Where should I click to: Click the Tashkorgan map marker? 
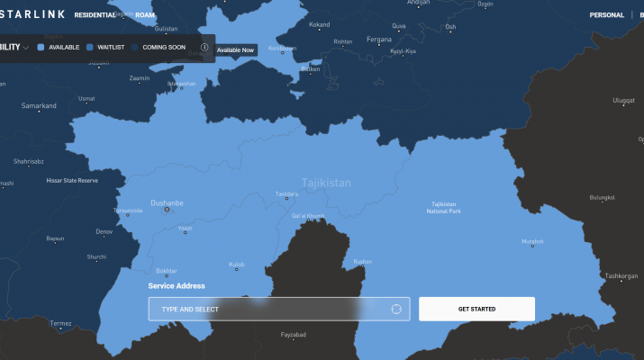[x=621, y=282]
